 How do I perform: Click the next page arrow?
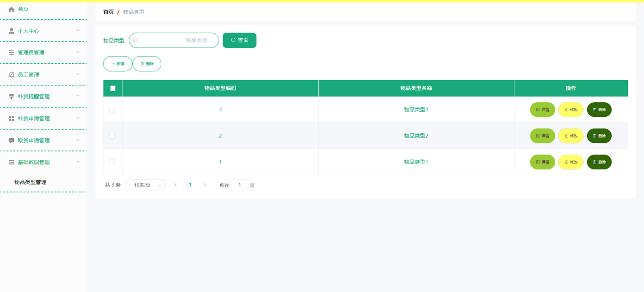(205, 185)
